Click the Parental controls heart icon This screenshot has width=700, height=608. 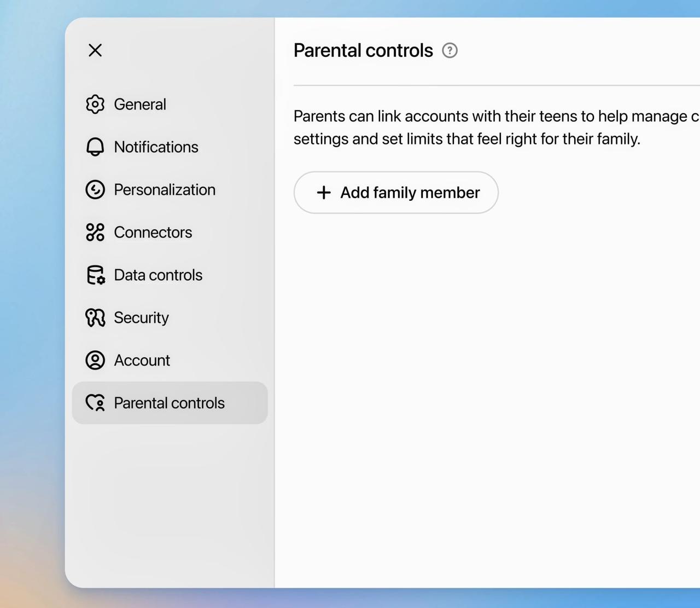[x=95, y=403]
